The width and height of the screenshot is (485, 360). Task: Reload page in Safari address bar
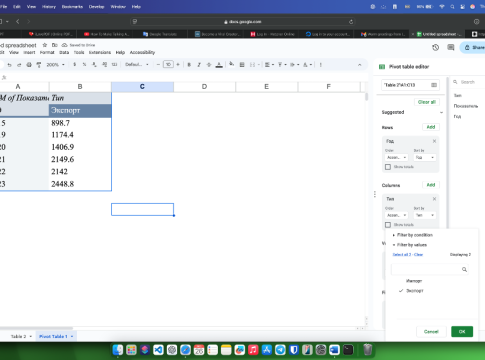pos(351,22)
